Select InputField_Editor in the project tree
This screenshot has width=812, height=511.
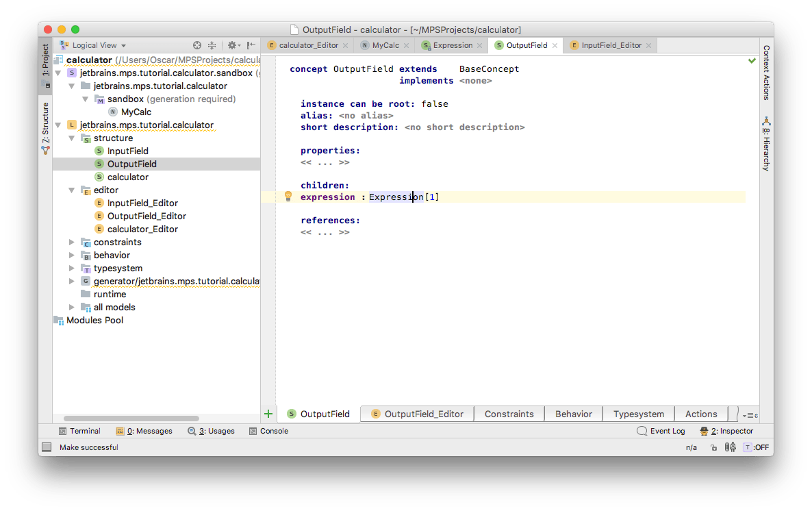pos(142,203)
